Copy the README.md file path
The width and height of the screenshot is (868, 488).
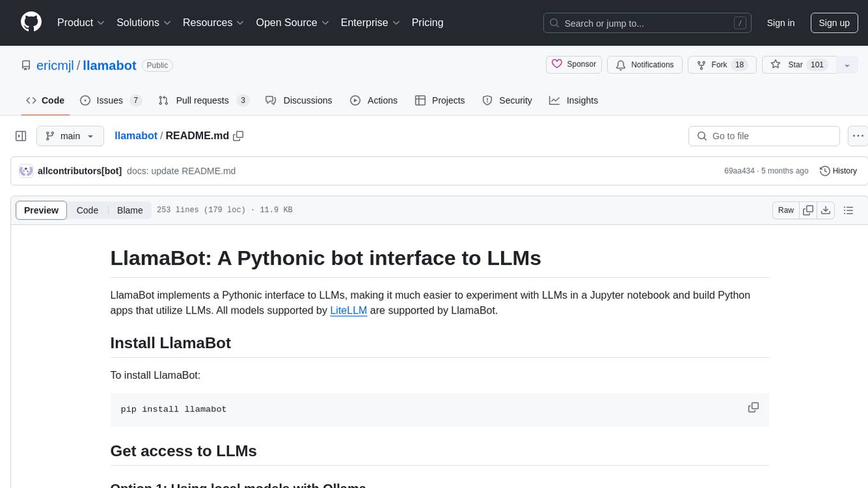coord(239,136)
